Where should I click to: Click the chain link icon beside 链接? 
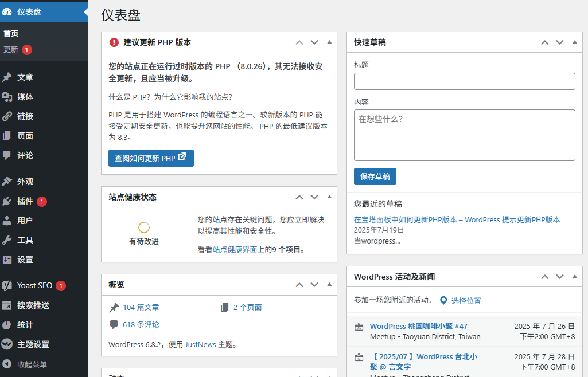(x=7, y=116)
